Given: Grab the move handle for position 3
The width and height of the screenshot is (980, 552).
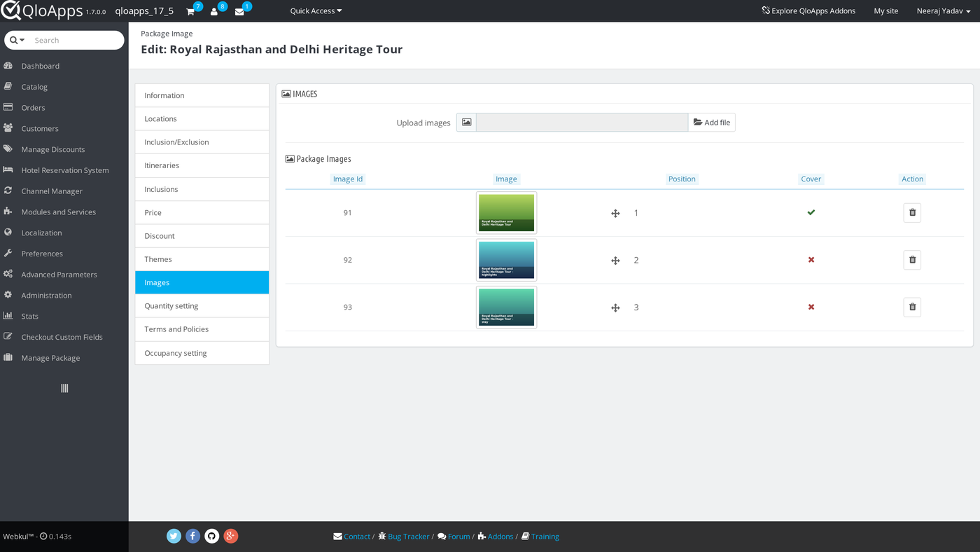Looking at the screenshot, I should tap(615, 308).
